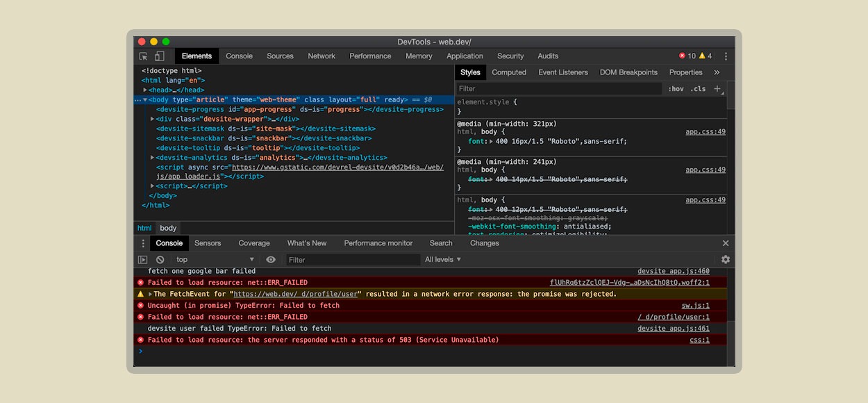Toggle the device toolbar icon

coord(159,56)
